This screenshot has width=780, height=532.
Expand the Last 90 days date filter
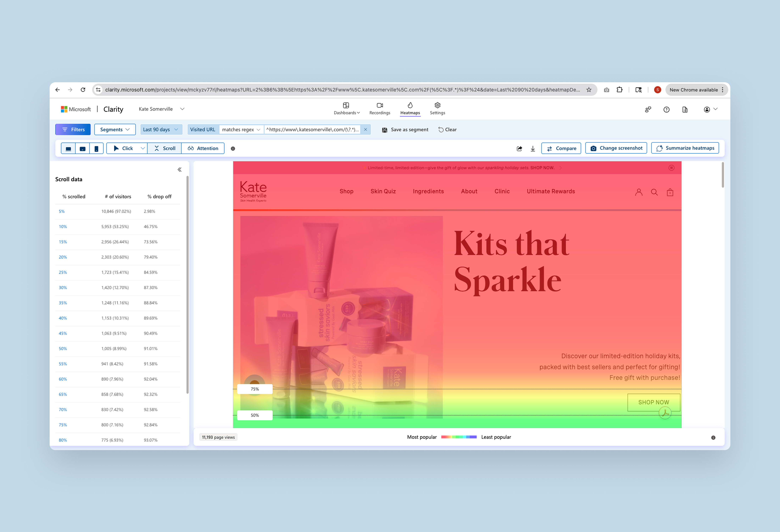click(x=161, y=130)
